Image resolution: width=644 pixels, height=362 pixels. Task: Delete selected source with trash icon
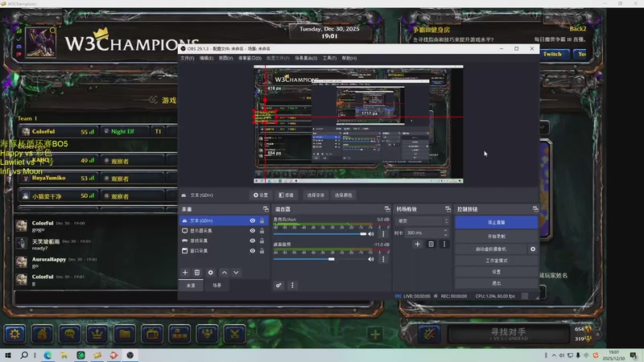tap(197, 273)
